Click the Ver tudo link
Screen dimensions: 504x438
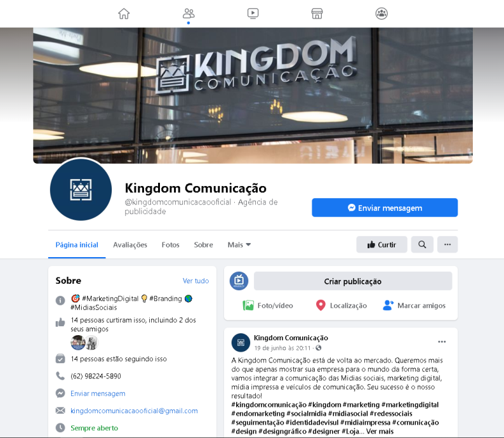196,281
